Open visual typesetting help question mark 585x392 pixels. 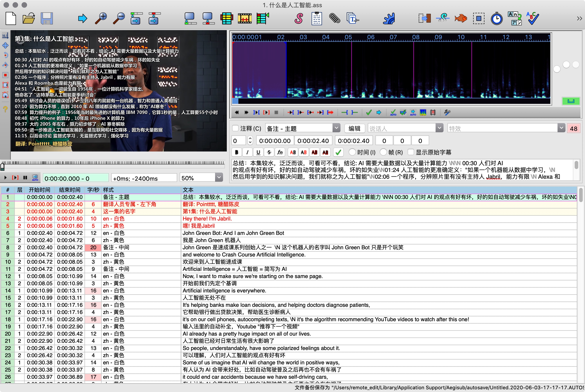pos(5,109)
